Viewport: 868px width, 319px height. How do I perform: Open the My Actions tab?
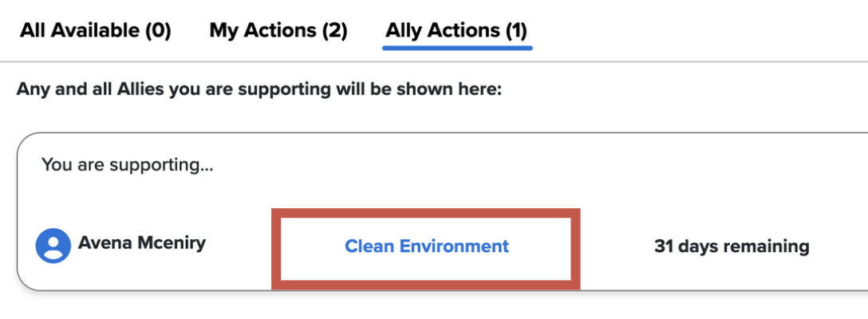(278, 31)
